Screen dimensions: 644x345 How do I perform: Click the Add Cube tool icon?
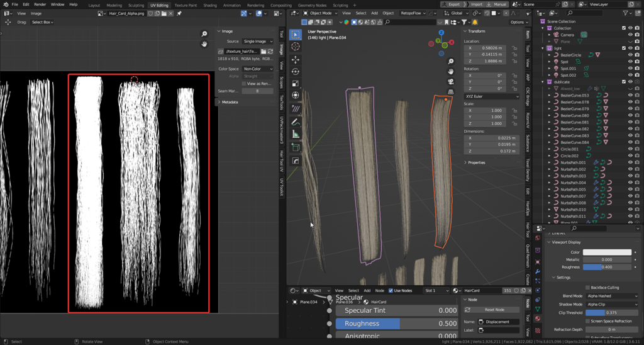pyautogui.click(x=296, y=147)
